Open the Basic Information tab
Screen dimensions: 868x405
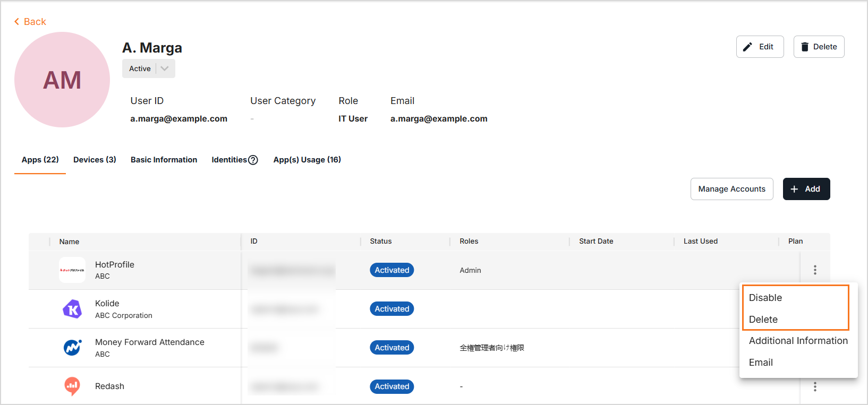[x=164, y=160]
